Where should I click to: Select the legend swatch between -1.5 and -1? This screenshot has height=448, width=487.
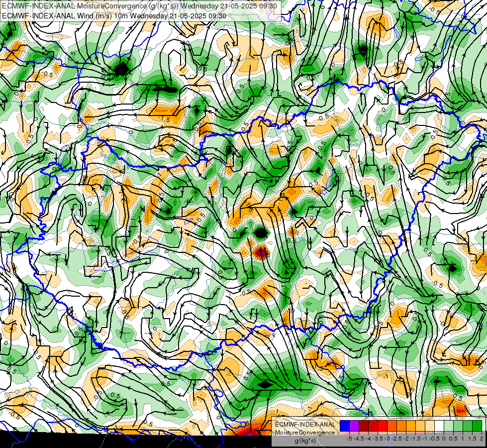click(420, 426)
